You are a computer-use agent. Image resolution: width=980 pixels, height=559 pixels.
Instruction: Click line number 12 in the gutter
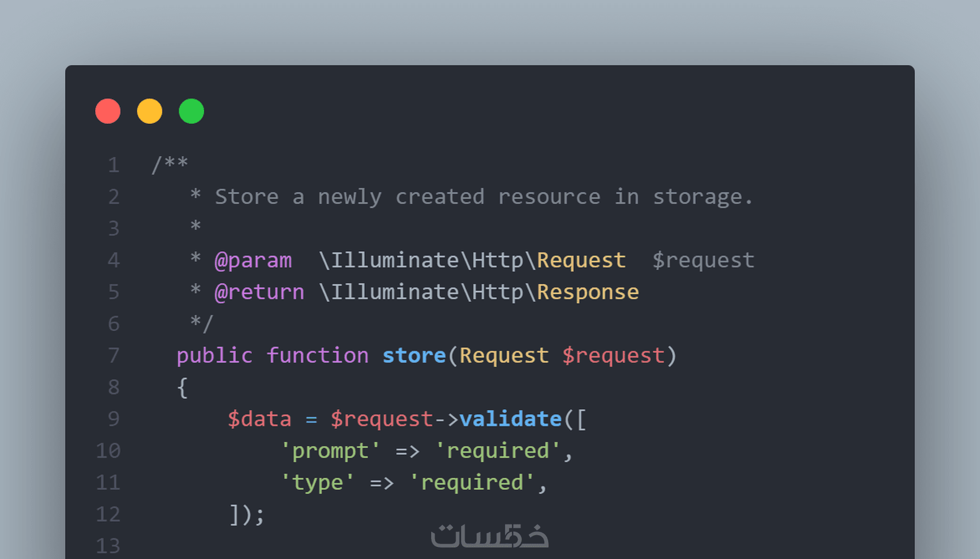click(108, 514)
